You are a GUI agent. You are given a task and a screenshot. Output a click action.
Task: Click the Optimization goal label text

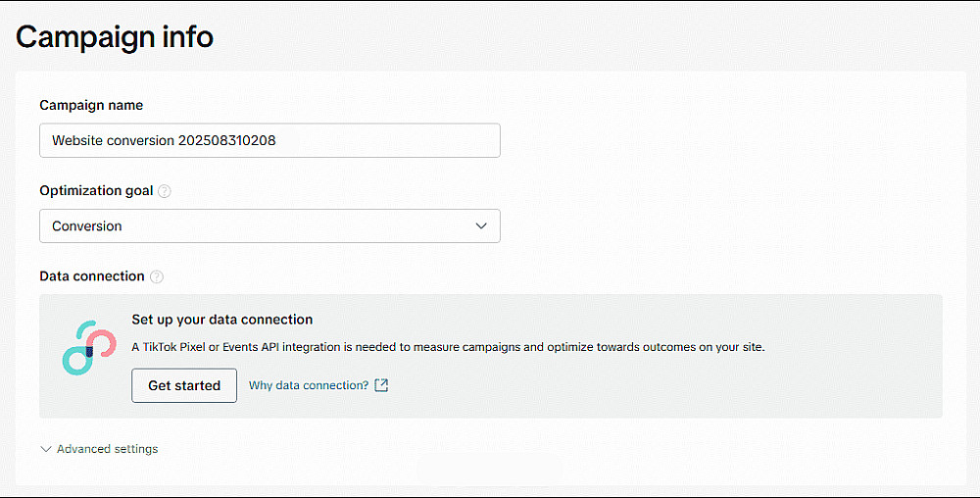pos(96,191)
